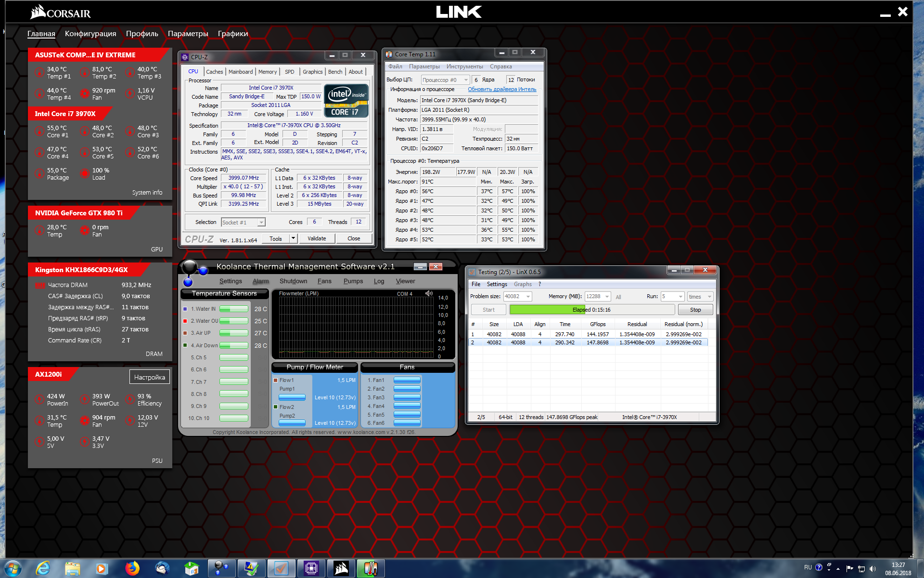This screenshot has height=578, width=924.
Task: Click the Pump1 level slider bar
Action: [x=292, y=397]
